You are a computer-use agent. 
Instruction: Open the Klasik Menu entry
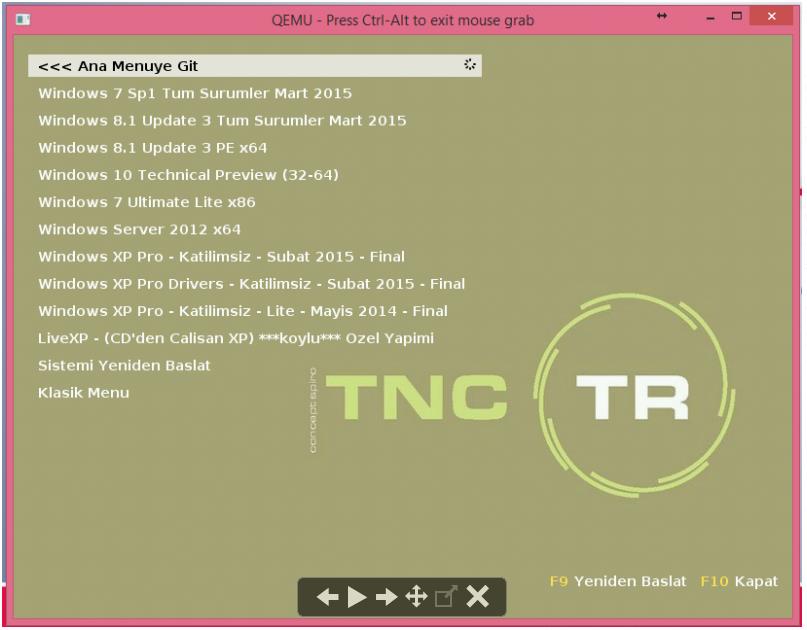(x=84, y=393)
